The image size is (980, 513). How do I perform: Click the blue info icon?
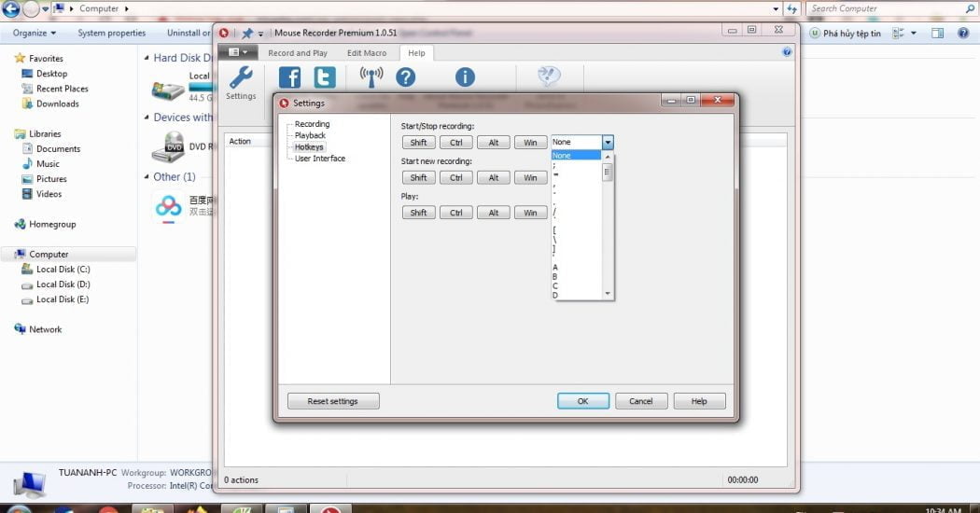(x=465, y=77)
